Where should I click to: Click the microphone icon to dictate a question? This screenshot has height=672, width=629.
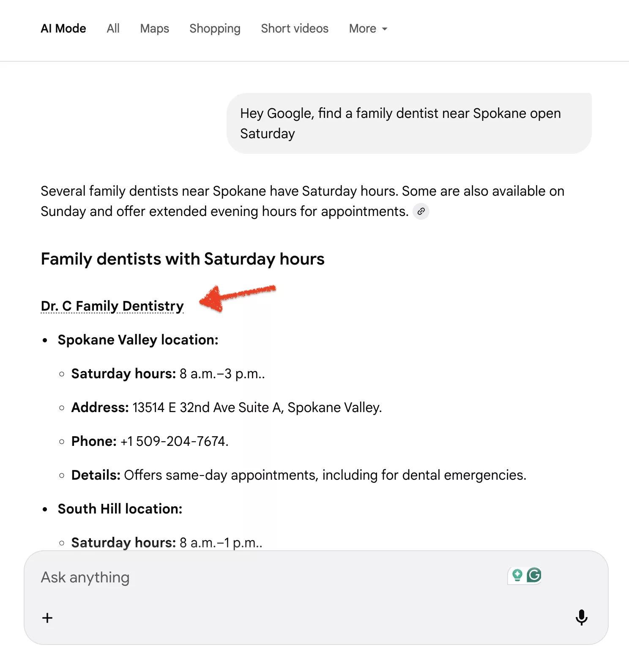[x=582, y=618]
